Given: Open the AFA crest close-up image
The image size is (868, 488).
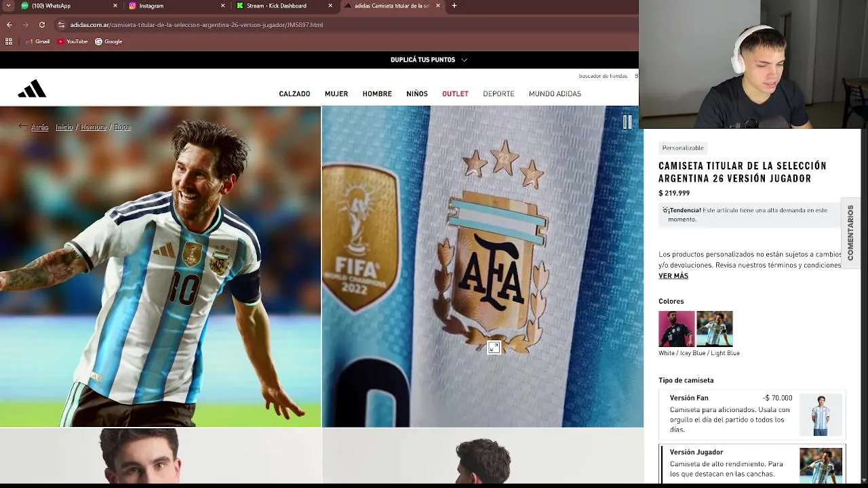Looking at the screenshot, I should tap(483, 266).
